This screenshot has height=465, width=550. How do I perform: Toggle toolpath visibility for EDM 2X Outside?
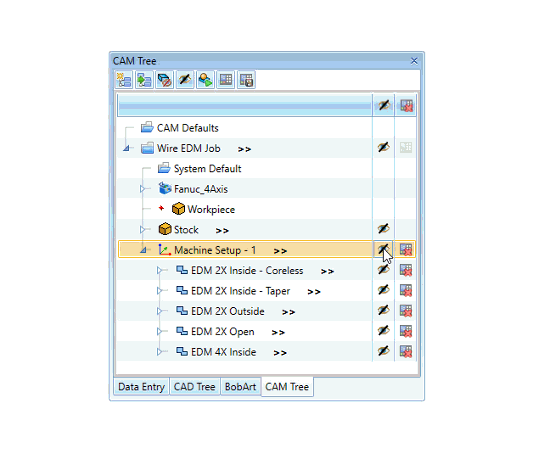click(383, 310)
